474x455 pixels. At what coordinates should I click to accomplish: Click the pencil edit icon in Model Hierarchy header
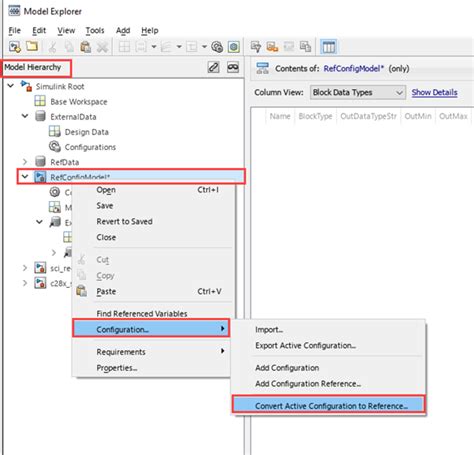pyautogui.click(x=213, y=67)
